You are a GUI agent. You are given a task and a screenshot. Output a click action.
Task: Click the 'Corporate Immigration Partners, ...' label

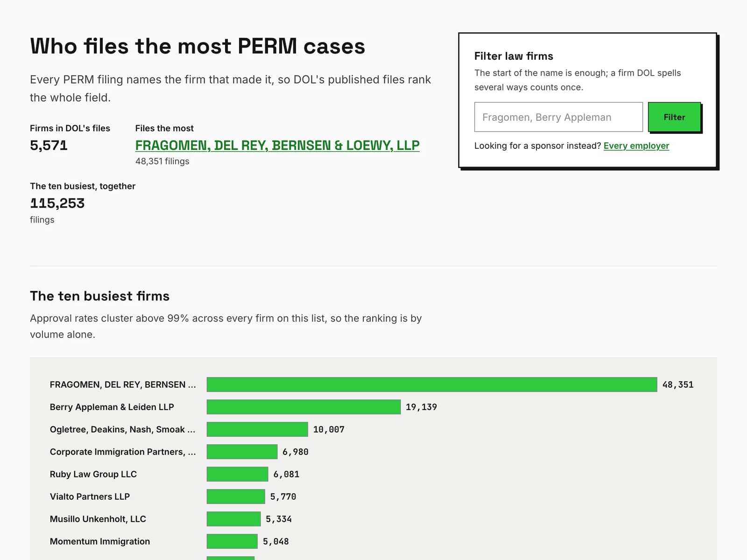pos(123,452)
